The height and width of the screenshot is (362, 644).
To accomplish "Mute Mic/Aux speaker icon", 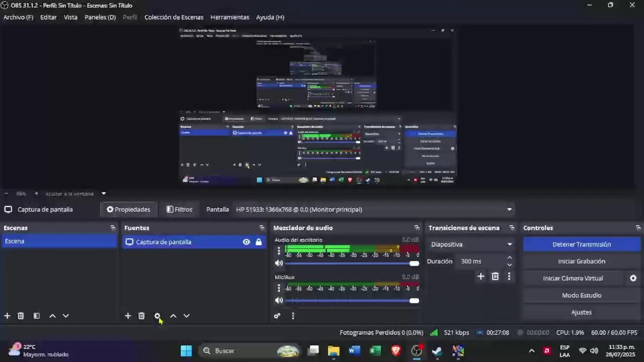I will point(279,301).
